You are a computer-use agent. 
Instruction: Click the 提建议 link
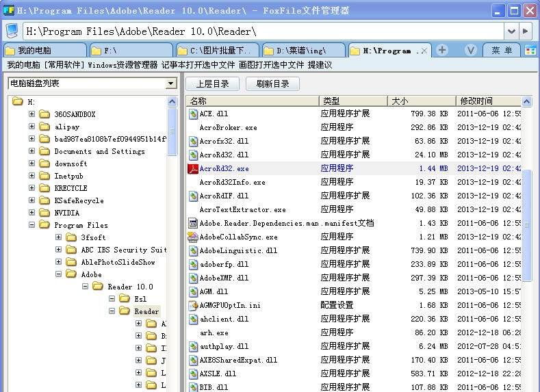320,65
